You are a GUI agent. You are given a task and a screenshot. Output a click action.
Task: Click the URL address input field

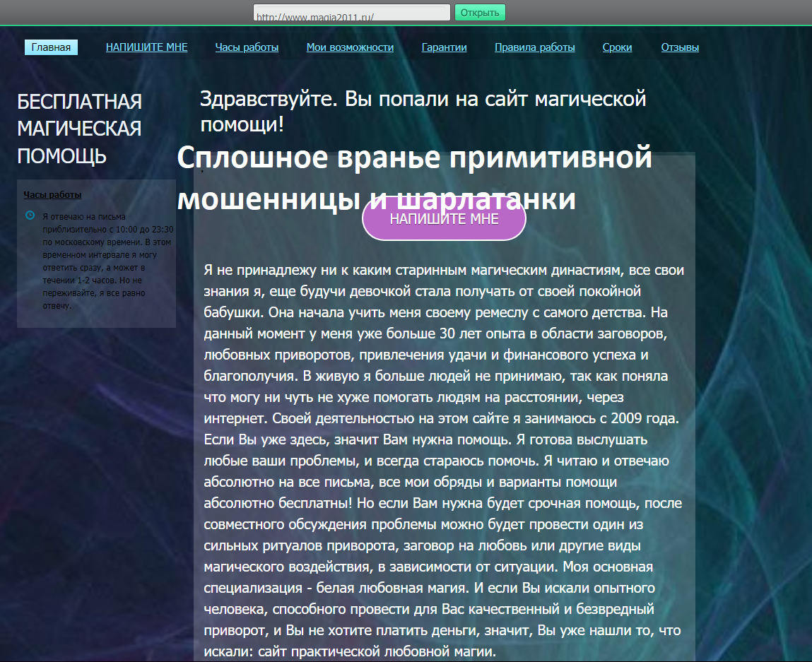[351, 13]
